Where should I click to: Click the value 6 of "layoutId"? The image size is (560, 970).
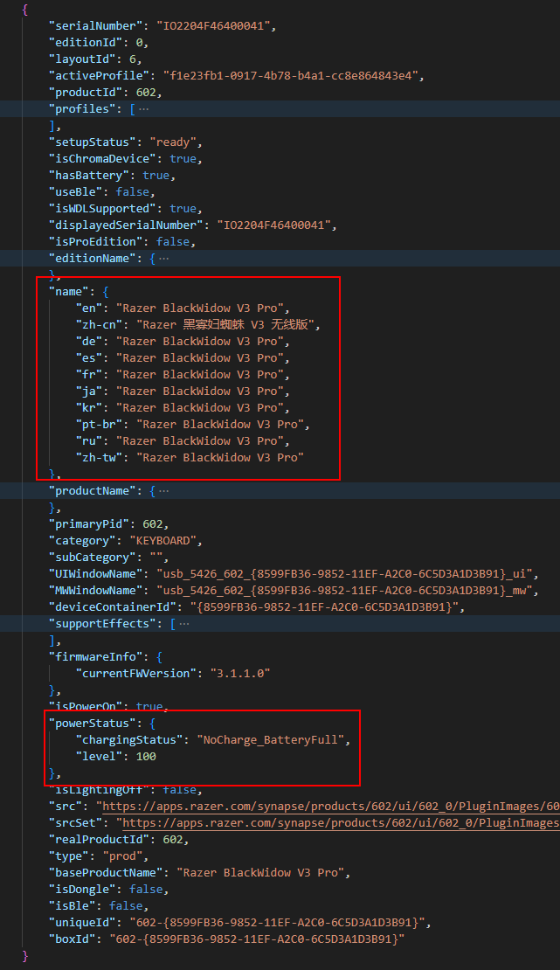133,59
